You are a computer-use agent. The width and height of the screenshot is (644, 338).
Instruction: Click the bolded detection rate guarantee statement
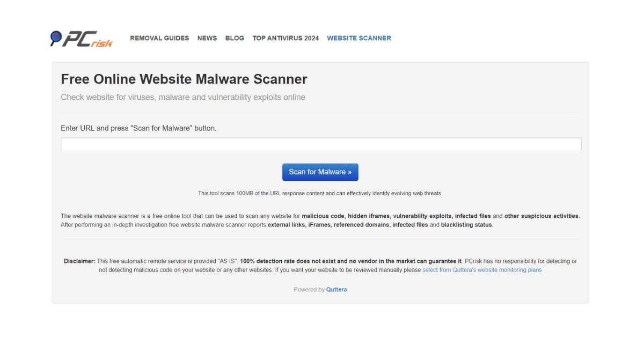click(x=349, y=261)
